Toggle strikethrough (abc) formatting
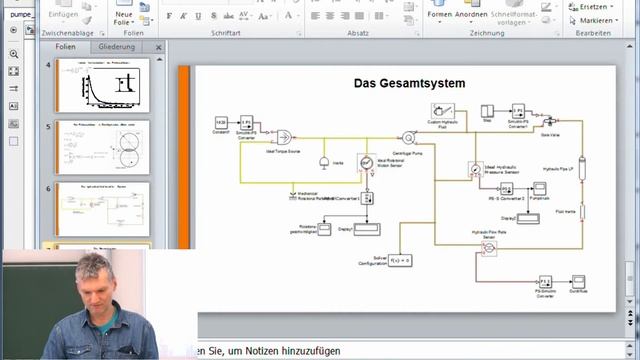Viewport: 640px width, 360px height. point(229,16)
